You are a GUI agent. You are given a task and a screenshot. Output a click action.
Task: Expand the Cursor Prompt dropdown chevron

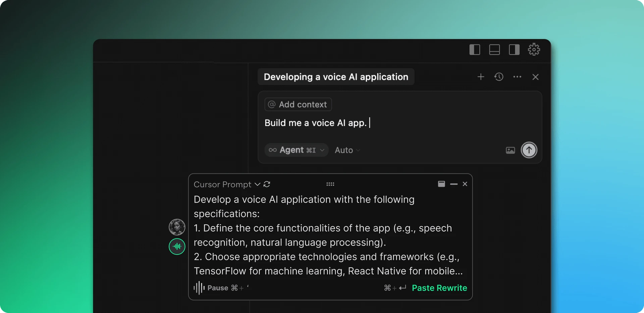click(x=257, y=184)
